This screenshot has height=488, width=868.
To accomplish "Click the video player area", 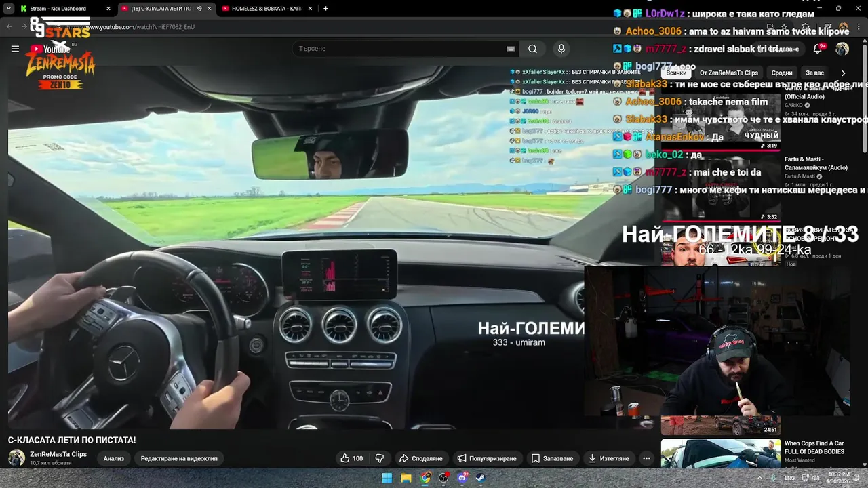I will [332, 247].
